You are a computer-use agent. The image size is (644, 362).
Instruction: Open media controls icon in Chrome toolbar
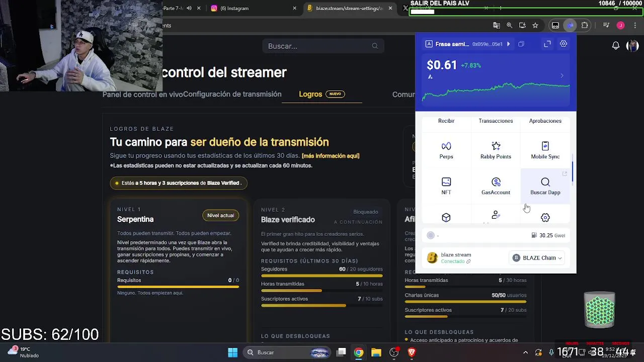pos(606,25)
